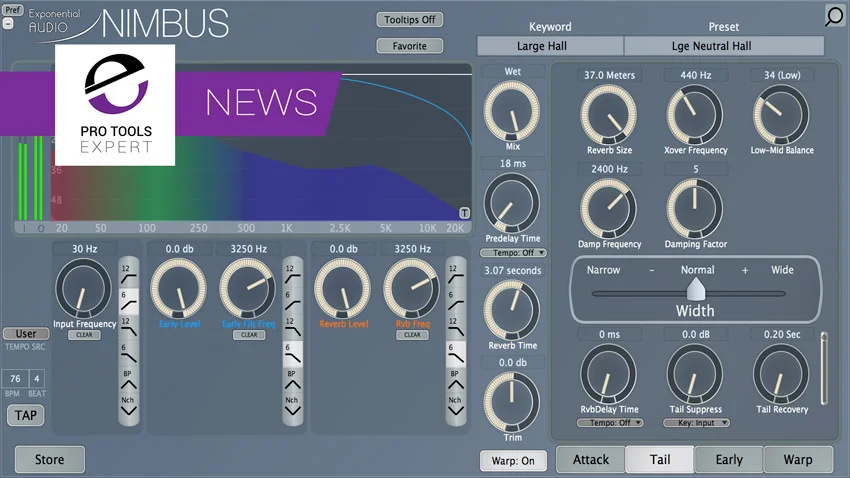Screen dimensions: 850x478
Task: Open the Tempo dropdown under Predelay Time
Action: 513,253
